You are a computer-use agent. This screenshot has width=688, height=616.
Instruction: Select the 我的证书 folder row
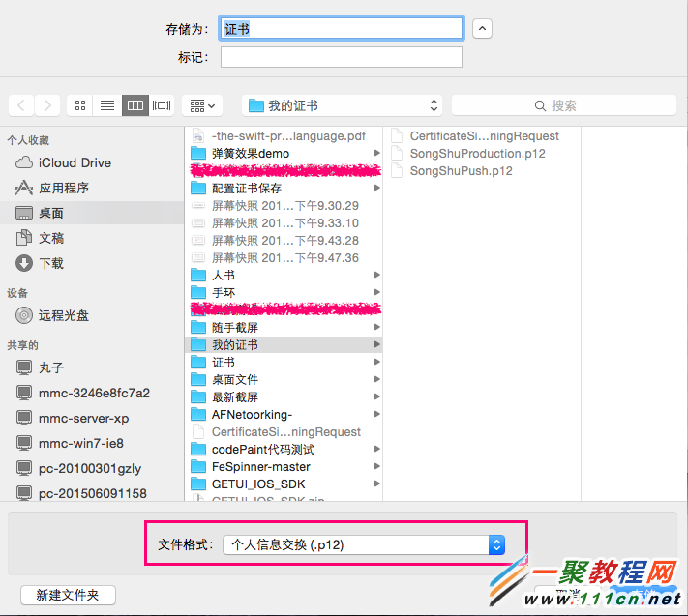284,345
